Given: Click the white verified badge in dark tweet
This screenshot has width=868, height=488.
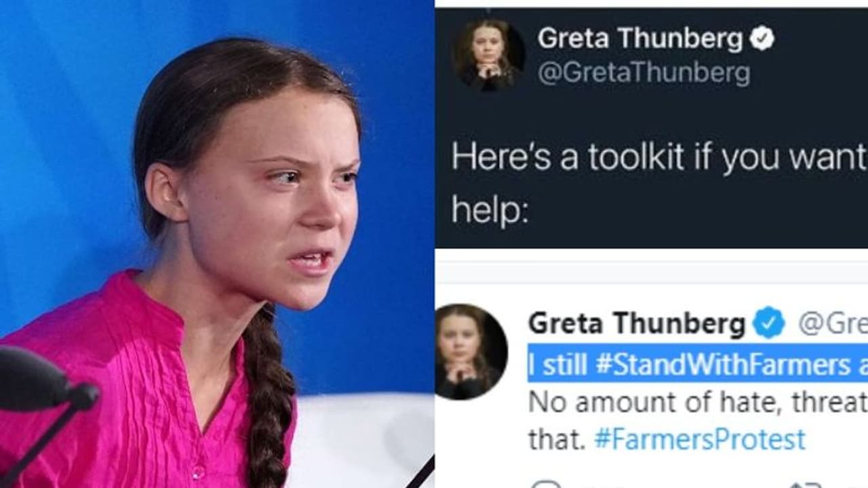Looking at the screenshot, I should (762, 40).
